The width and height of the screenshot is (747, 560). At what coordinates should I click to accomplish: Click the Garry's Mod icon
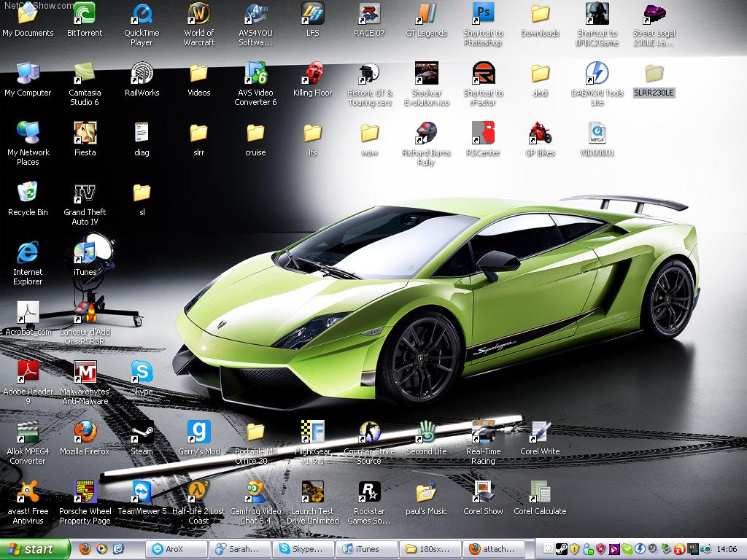[x=198, y=432]
